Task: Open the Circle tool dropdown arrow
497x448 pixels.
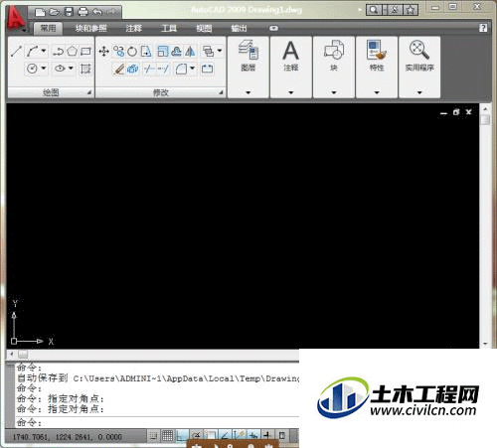Action: 44,69
